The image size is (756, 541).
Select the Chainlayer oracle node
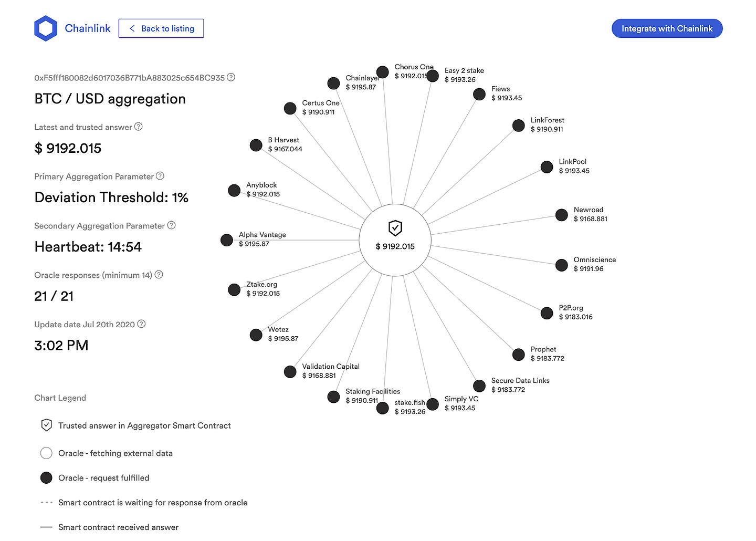click(x=333, y=83)
